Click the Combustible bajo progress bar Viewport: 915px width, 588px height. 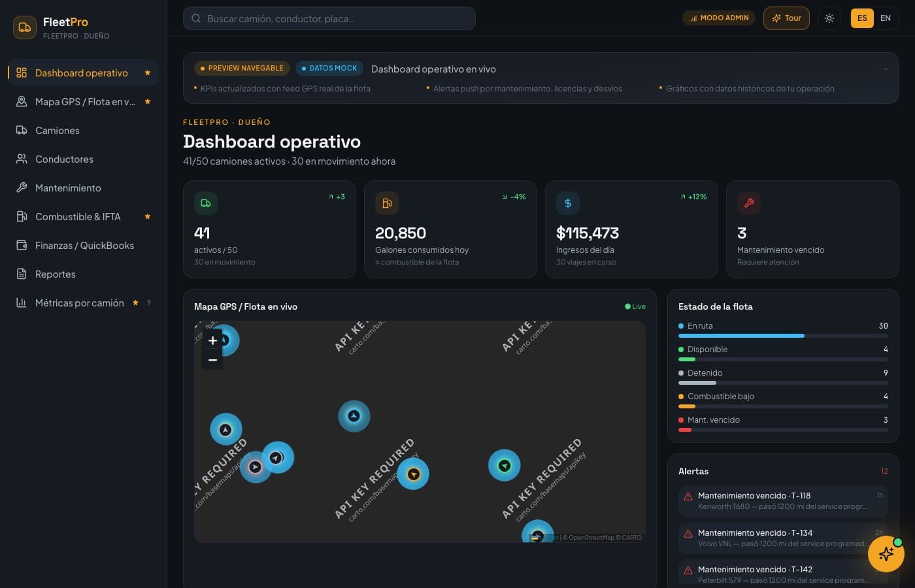[783, 406]
